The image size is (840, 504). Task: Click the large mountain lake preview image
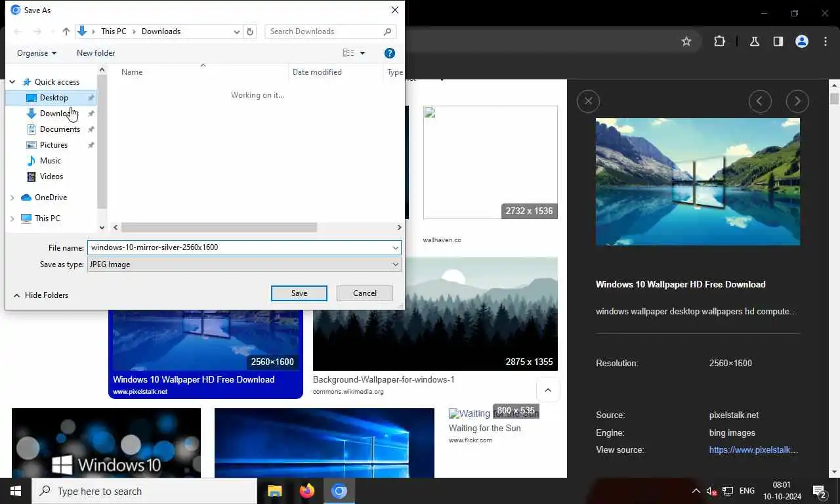pos(698,182)
